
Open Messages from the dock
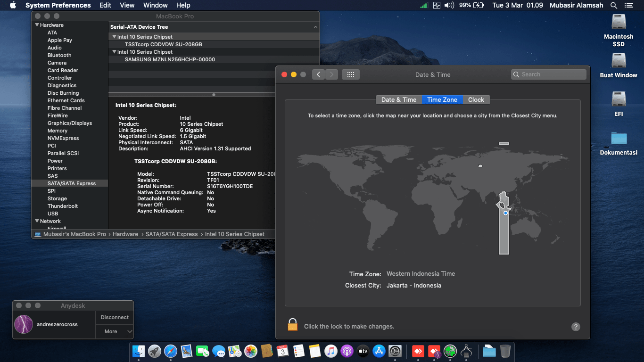[x=219, y=351]
